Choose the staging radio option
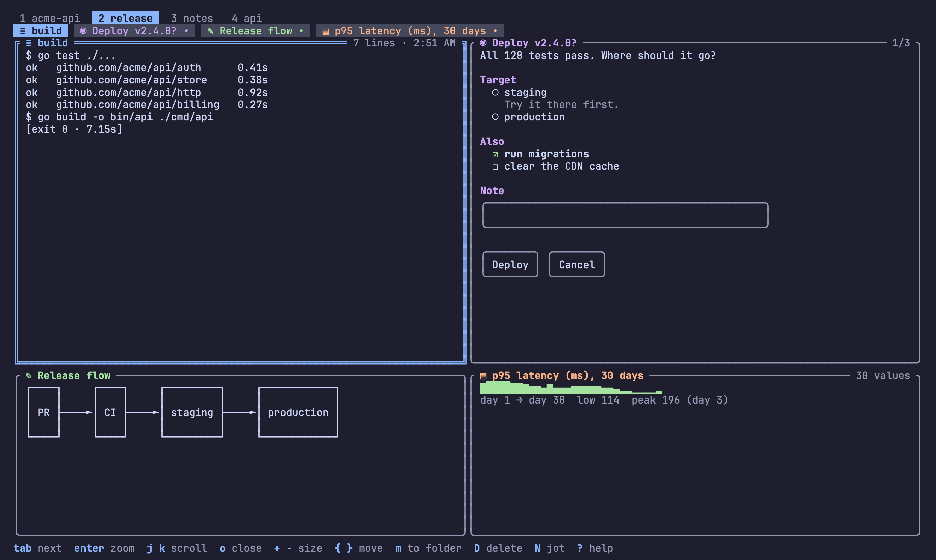The image size is (936, 560). (x=495, y=93)
